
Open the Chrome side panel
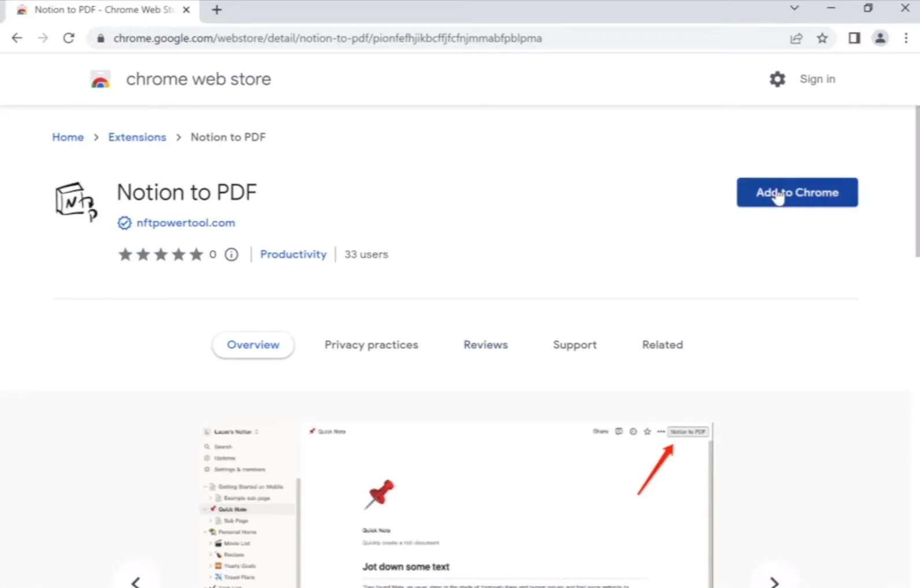(x=854, y=38)
